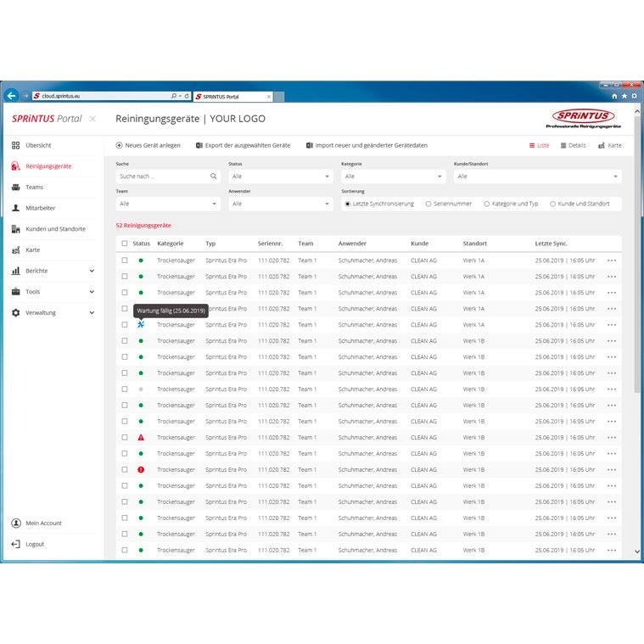Close the sidebar with the X icon
644x644 pixels.
coord(92,119)
